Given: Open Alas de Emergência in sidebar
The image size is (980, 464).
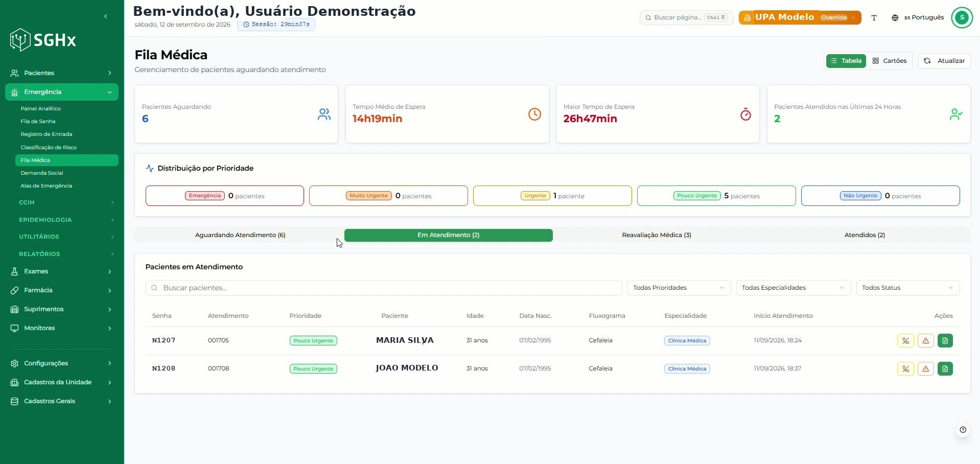Looking at the screenshot, I should [x=66, y=186].
